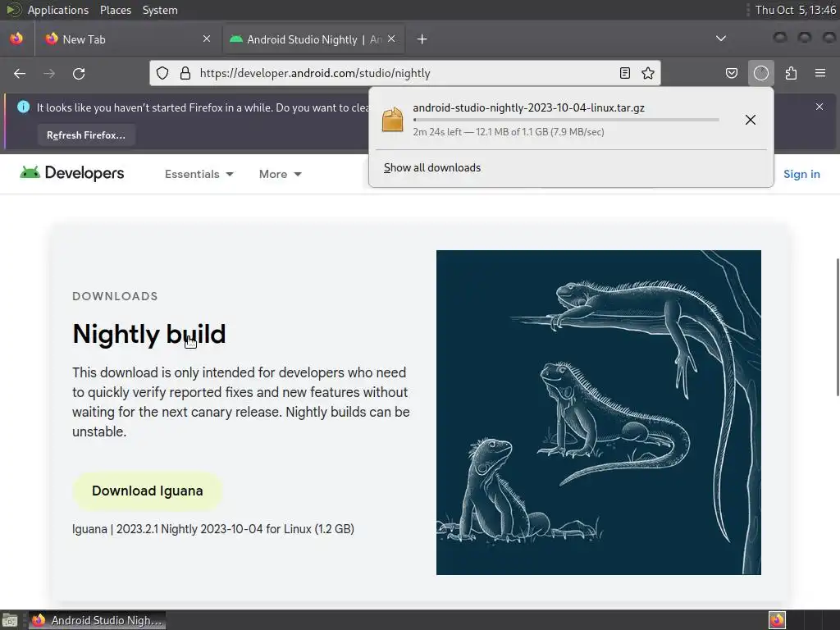The width and height of the screenshot is (840, 630).
Task: Click the clock showing Thu Oct 5, 13:46
Action: click(x=796, y=10)
